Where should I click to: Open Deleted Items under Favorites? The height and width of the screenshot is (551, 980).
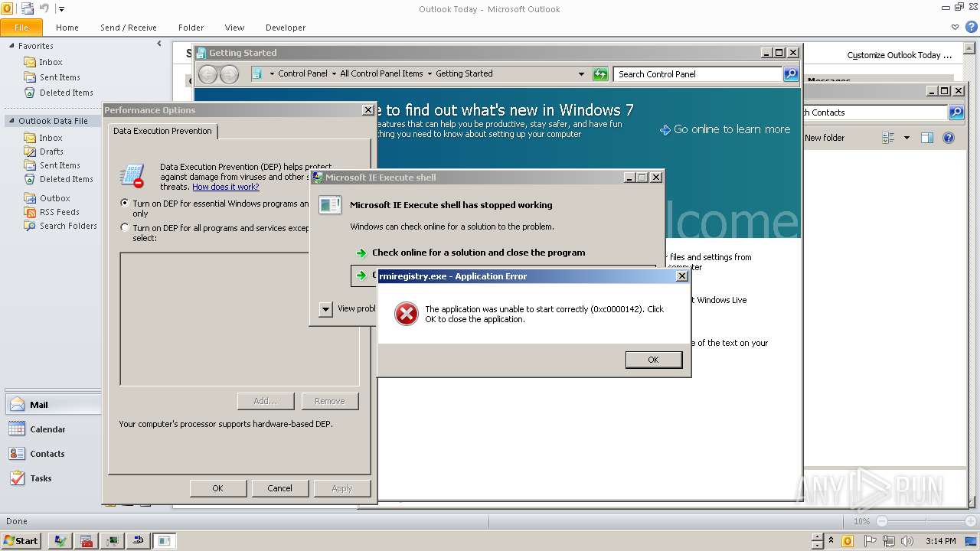pyautogui.click(x=66, y=93)
